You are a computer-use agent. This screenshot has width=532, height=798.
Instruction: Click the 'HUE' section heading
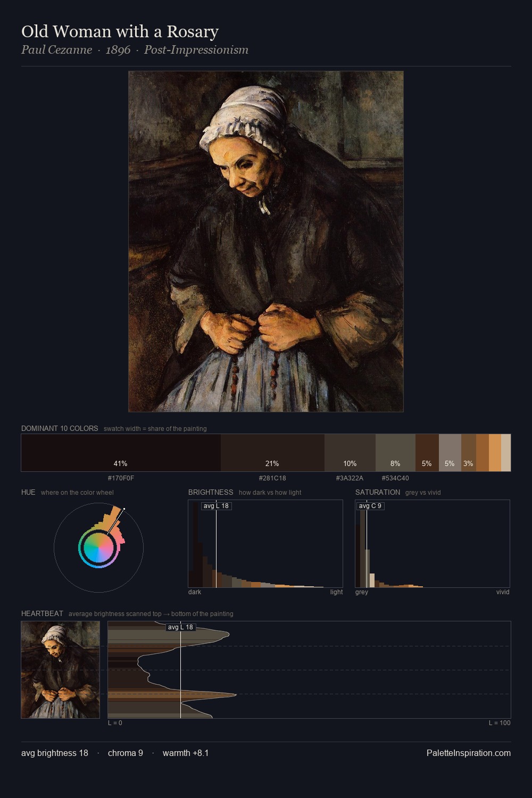(28, 492)
